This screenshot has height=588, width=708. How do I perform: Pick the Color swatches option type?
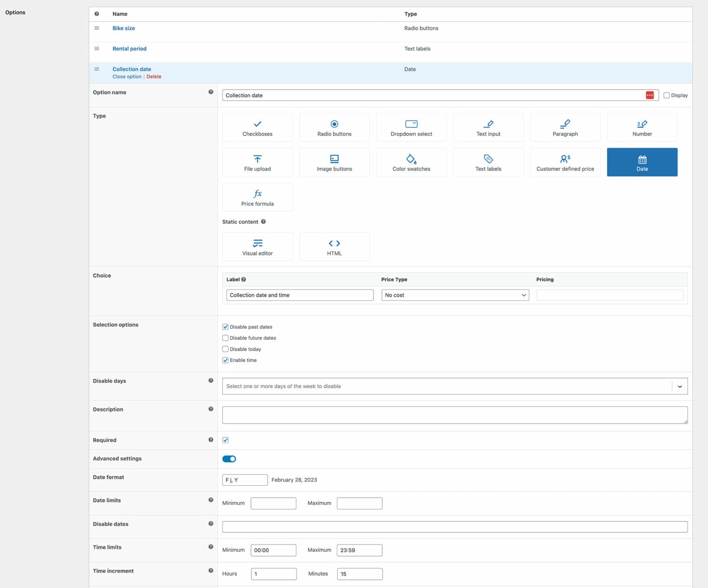[x=411, y=162]
